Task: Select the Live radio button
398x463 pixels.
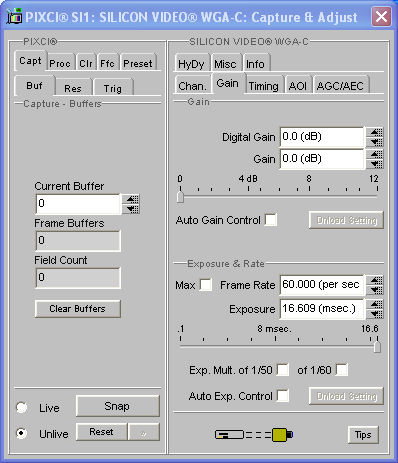Action: pyautogui.click(x=22, y=407)
